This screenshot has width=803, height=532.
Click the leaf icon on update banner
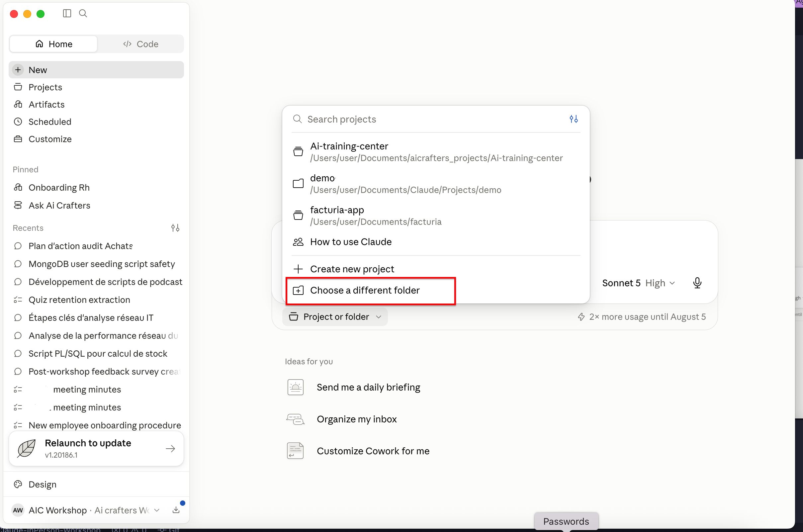[x=27, y=449]
